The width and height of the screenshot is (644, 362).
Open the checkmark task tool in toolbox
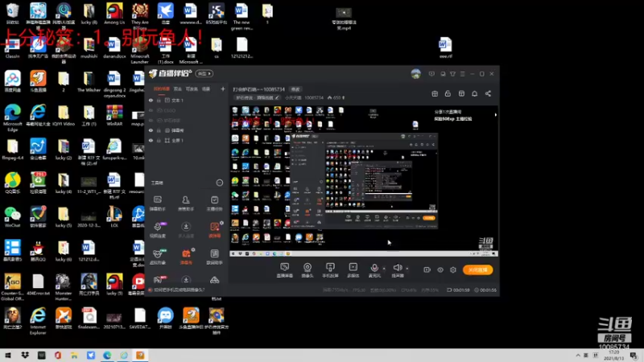214,204
